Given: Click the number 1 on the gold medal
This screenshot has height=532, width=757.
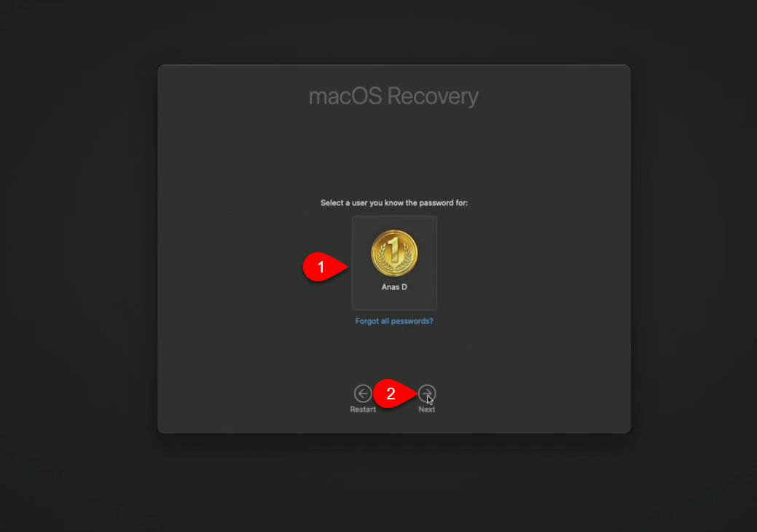Looking at the screenshot, I should click(394, 249).
